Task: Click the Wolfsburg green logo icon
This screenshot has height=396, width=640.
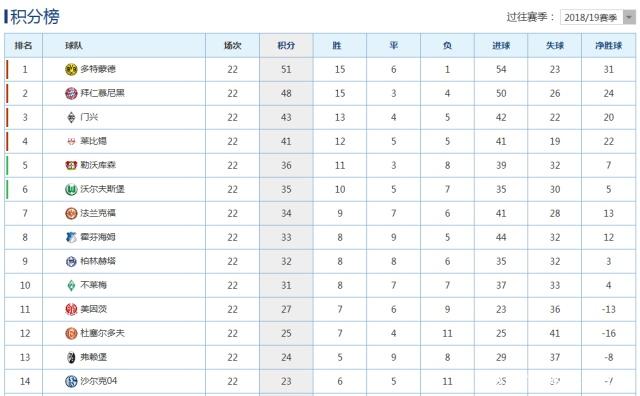Action: click(71, 189)
